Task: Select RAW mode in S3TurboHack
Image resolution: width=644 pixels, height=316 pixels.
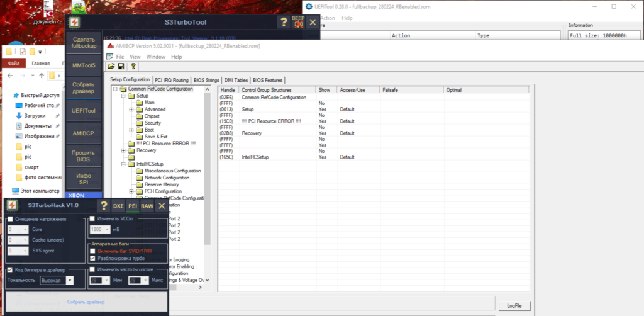Action: point(147,205)
